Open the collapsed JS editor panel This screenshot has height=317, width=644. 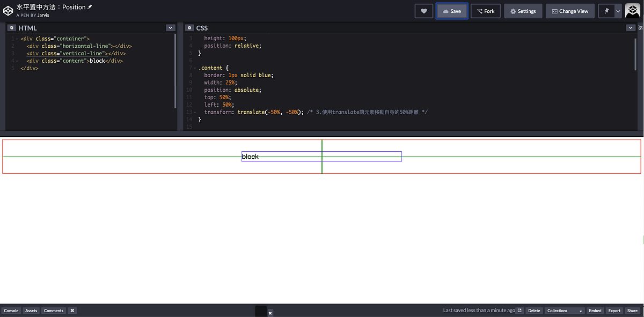pyautogui.click(x=640, y=28)
